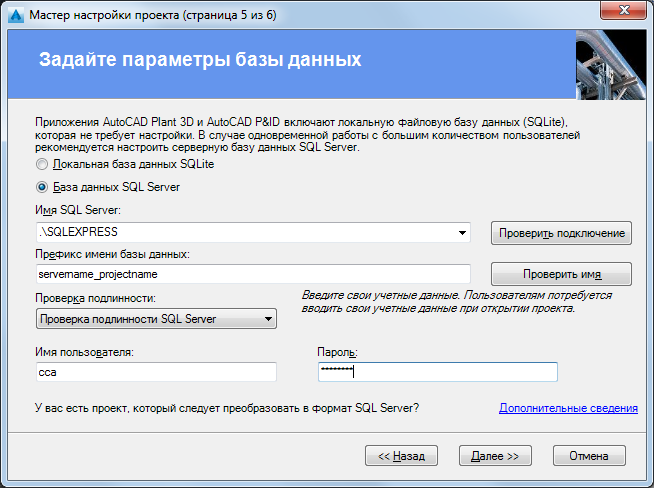Click into the Пароль password field

[x=438, y=372]
